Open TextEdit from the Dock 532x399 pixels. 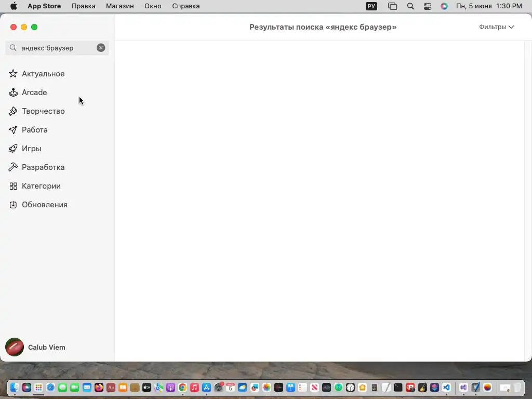(386, 388)
